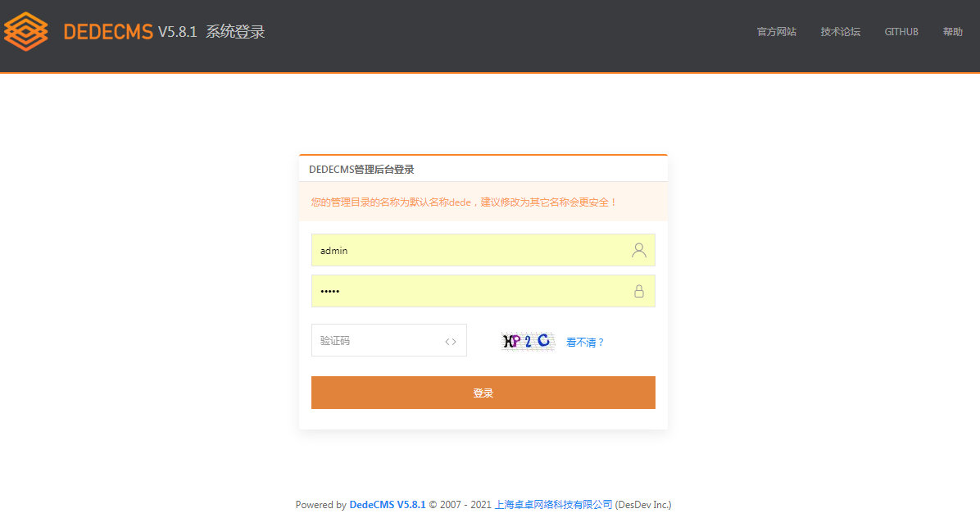Click the padlock icon in the password field
The height and width of the screenshot is (527, 980).
click(639, 292)
